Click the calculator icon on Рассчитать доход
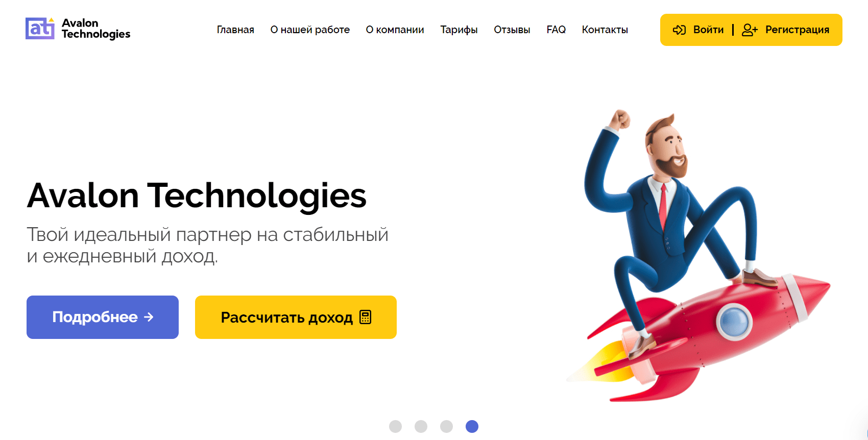This screenshot has height=440, width=868. click(x=365, y=317)
